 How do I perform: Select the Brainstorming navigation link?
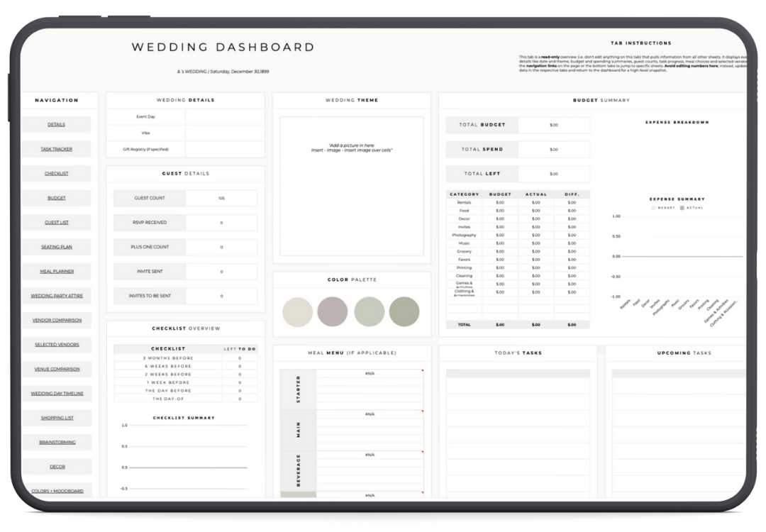click(x=56, y=443)
